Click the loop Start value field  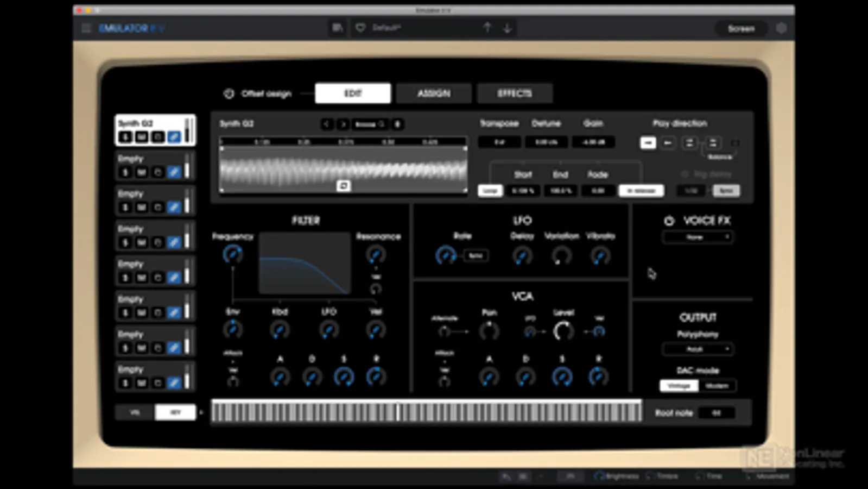pyautogui.click(x=523, y=191)
